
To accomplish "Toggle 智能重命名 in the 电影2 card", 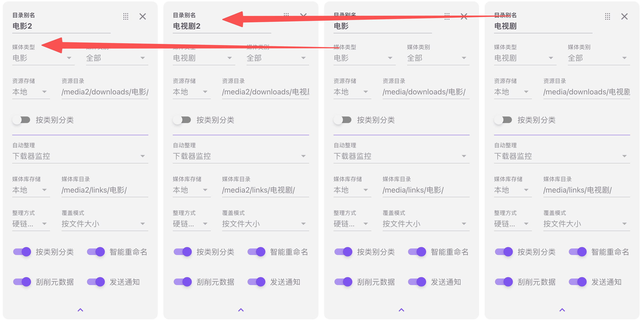I will click(96, 252).
